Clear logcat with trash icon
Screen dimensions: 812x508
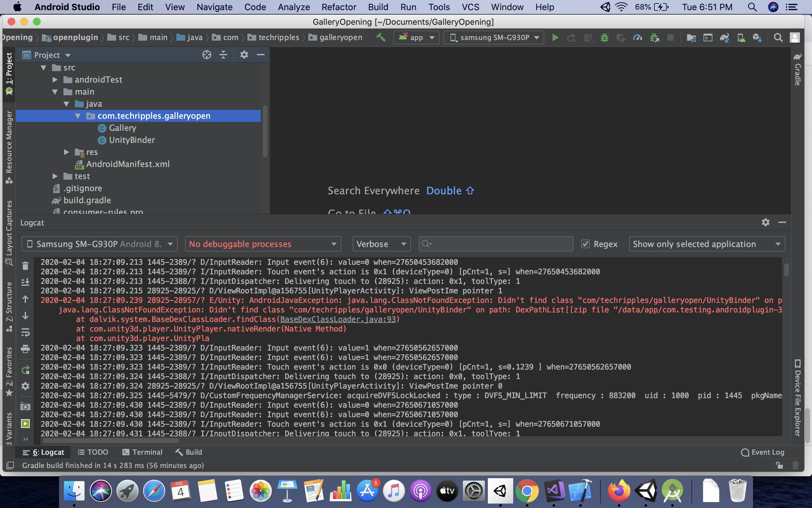(25, 266)
